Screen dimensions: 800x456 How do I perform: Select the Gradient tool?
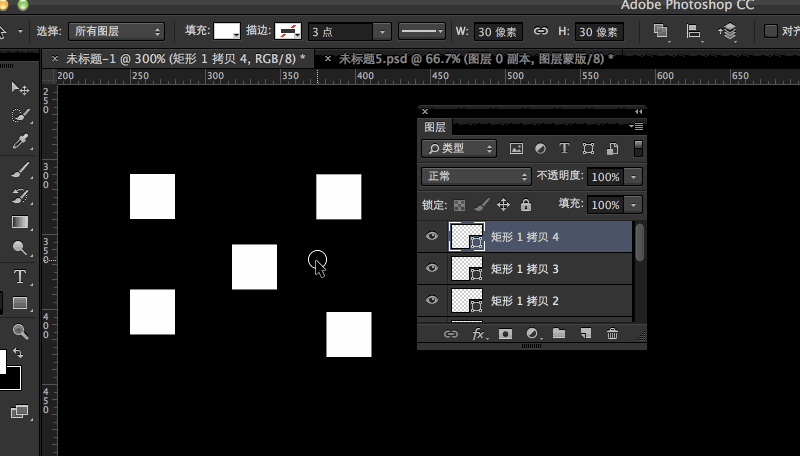click(x=19, y=222)
